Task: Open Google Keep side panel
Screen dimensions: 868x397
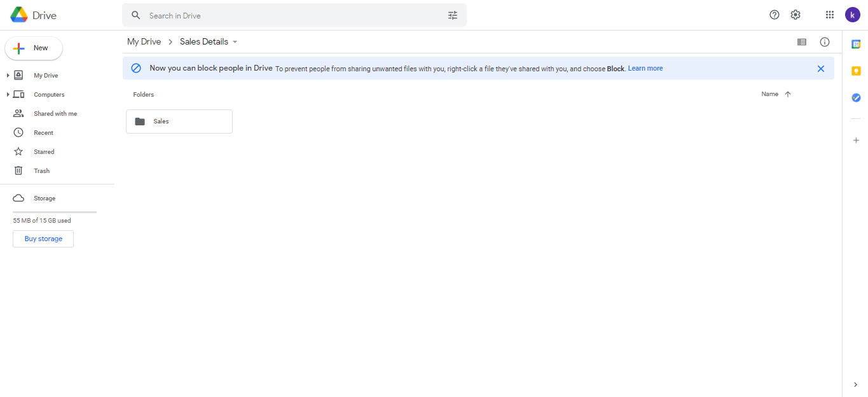Action: pos(856,71)
